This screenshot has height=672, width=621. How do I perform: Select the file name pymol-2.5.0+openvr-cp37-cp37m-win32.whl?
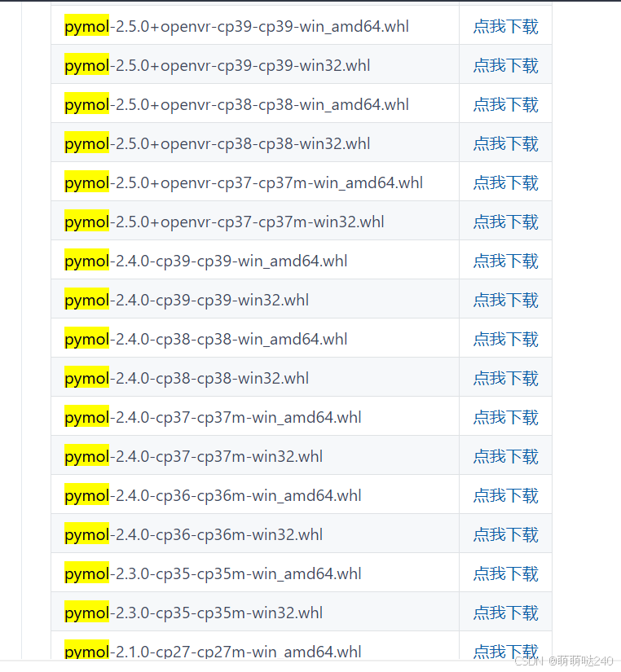pos(224,222)
